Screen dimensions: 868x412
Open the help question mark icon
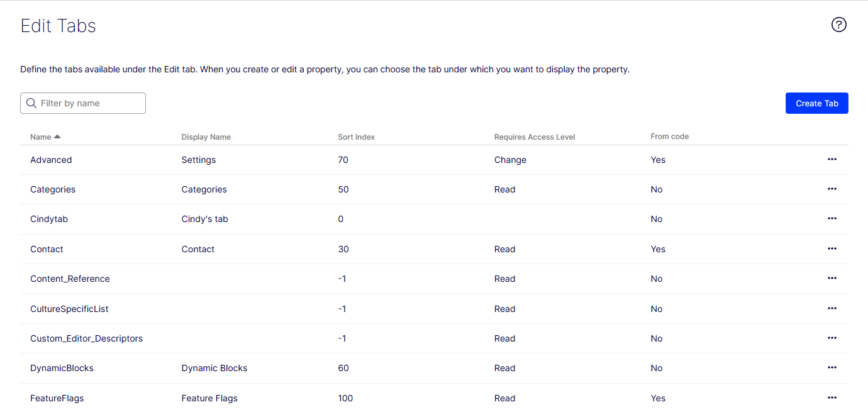point(838,25)
